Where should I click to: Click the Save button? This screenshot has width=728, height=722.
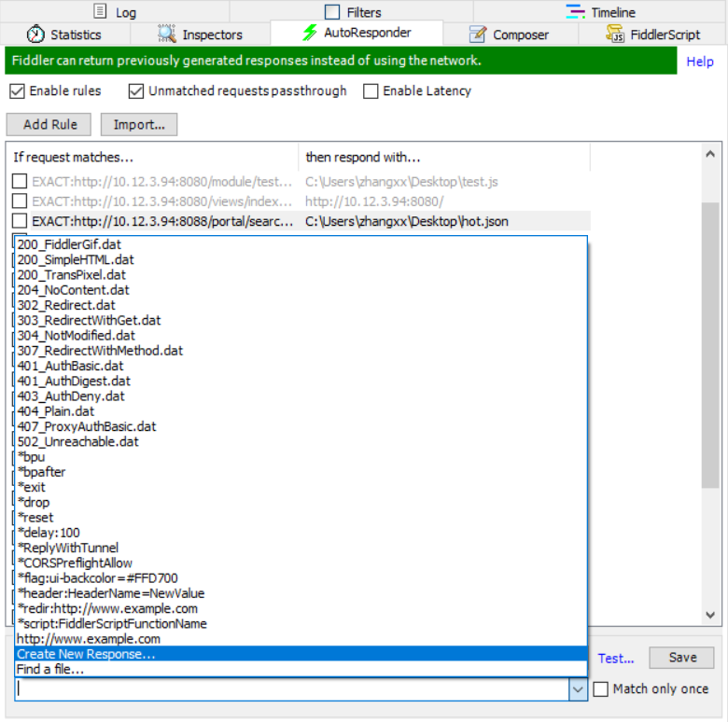click(x=681, y=658)
